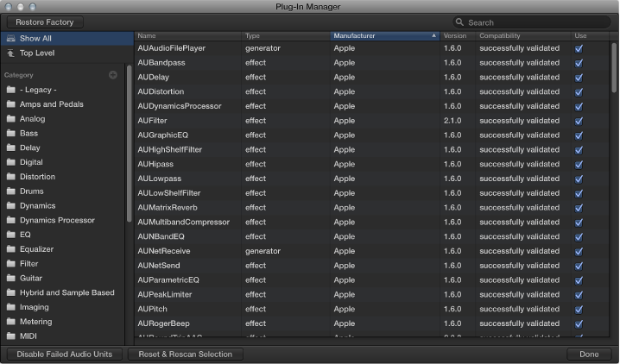Click Disable Failed Audio Units button
This screenshot has height=364, width=620.
tap(65, 355)
